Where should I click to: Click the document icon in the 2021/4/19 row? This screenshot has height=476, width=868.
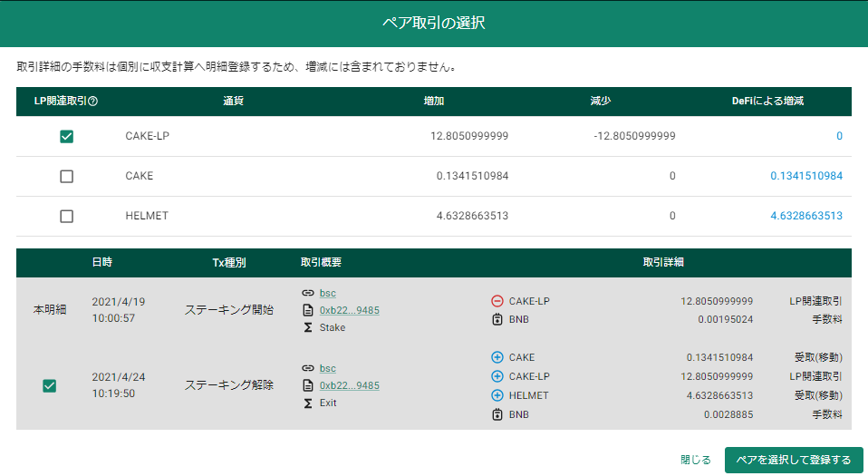pyautogui.click(x=308, y=310)
